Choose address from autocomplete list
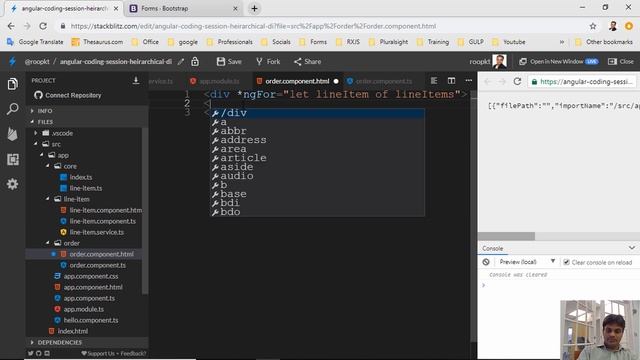This screenshot has height=360, width=640. (317, 140)
